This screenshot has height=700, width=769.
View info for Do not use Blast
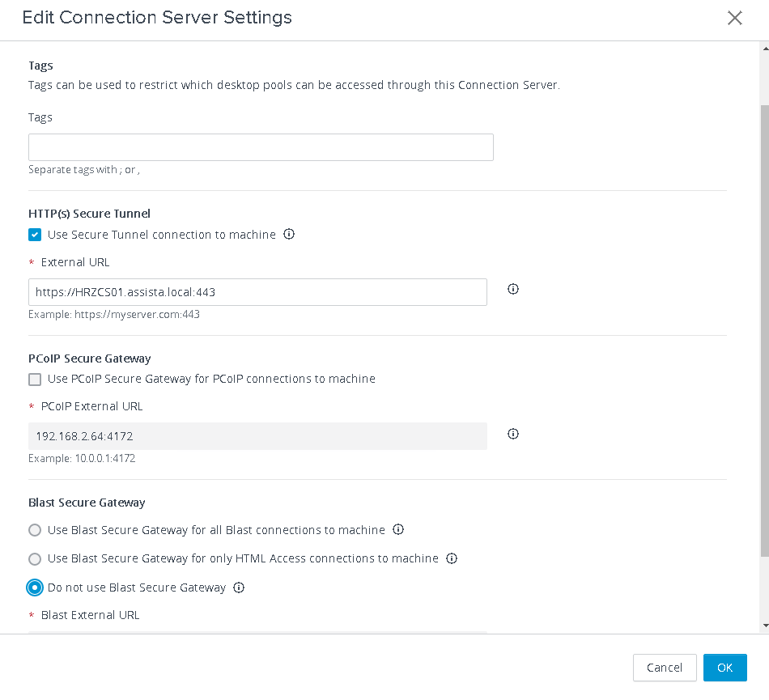click(x=239, y=587)
